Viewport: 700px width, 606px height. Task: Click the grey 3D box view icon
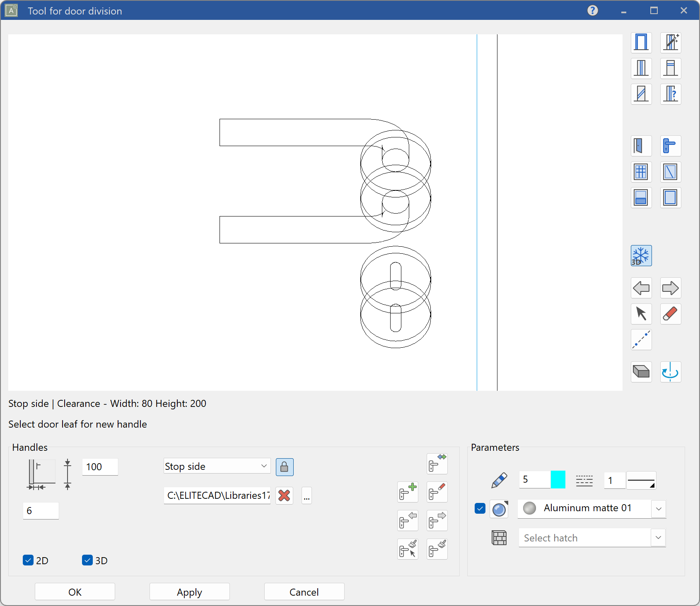coord(641,372)
